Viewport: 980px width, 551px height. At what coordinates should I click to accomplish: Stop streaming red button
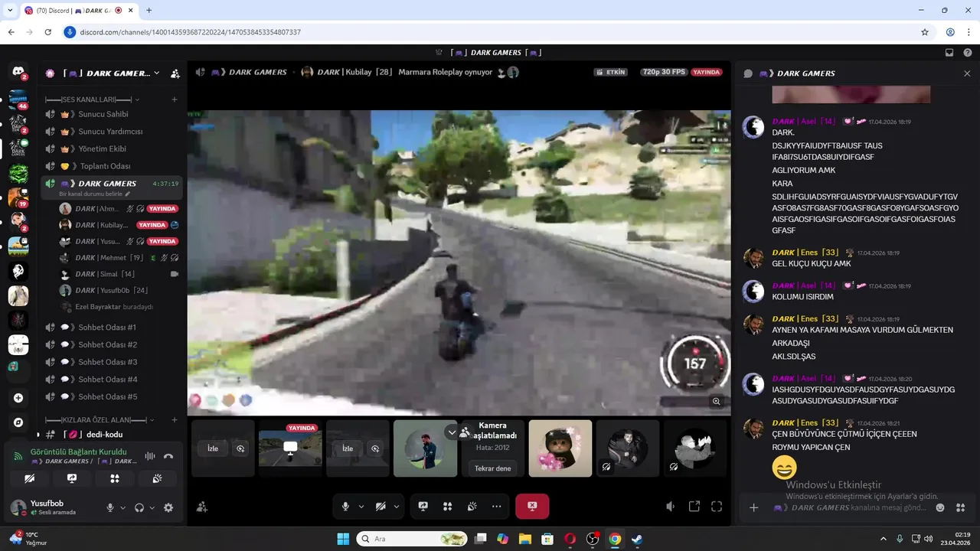532,506
